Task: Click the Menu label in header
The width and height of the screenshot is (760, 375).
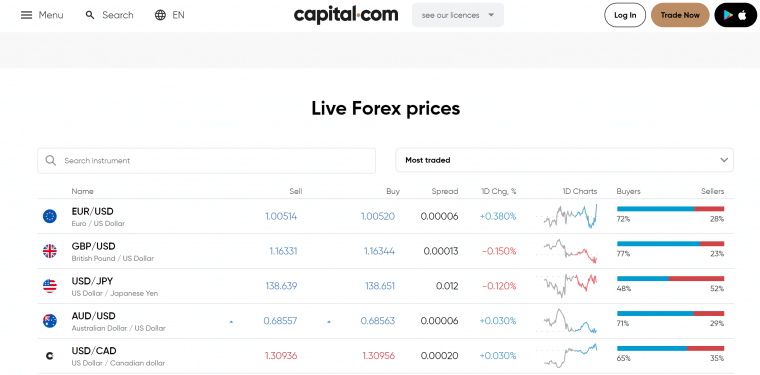Action: pos(51,15)
